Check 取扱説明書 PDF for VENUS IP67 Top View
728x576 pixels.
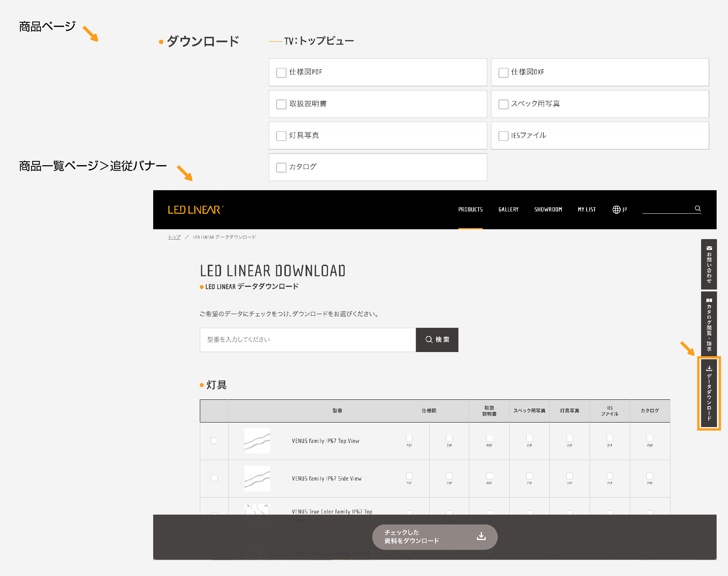(490, 438)
